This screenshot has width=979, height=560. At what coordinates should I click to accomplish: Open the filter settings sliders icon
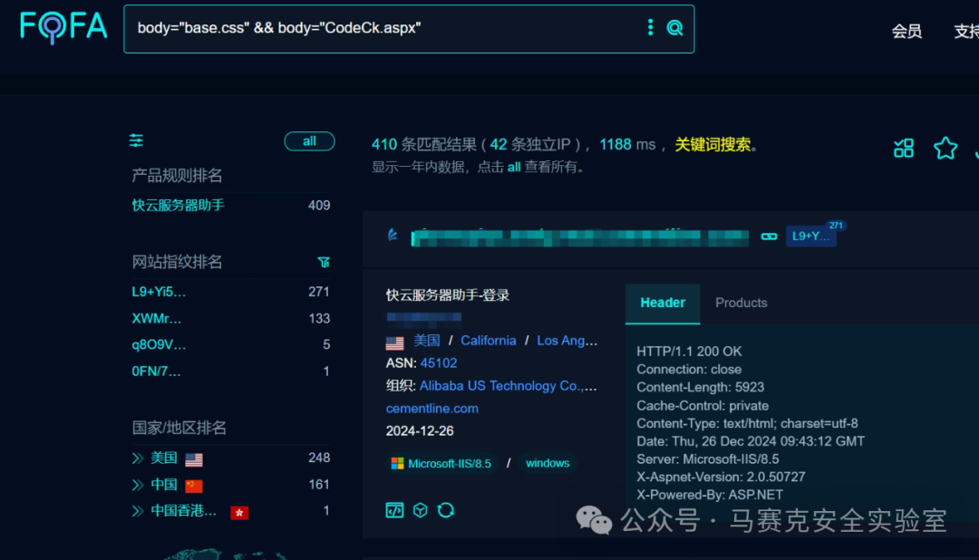pyautogui.click(x=136, y=140)
